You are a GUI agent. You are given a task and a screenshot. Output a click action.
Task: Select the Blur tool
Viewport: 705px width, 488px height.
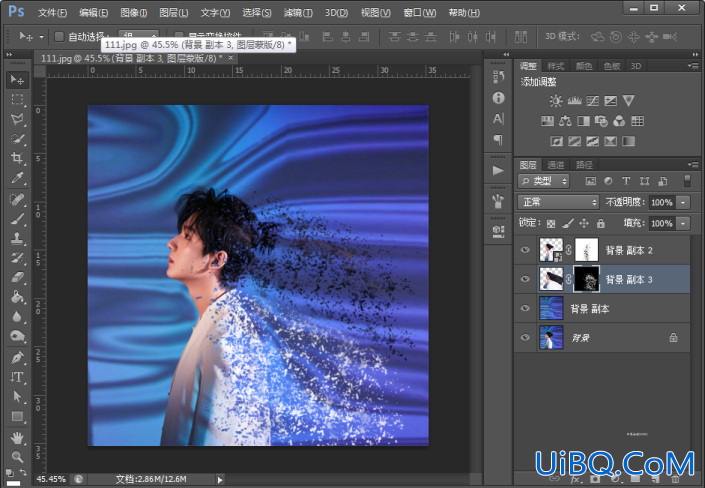[17, 317]
